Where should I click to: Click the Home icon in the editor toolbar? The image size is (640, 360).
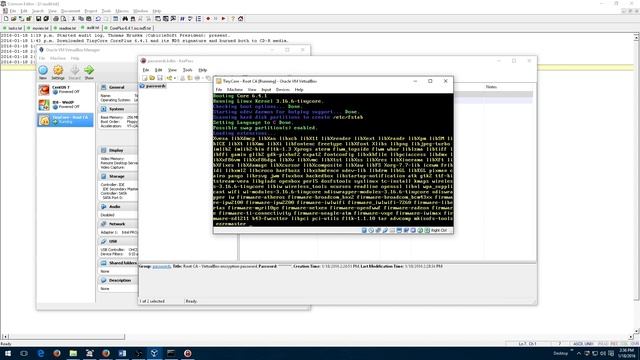(x=241, y=19)
